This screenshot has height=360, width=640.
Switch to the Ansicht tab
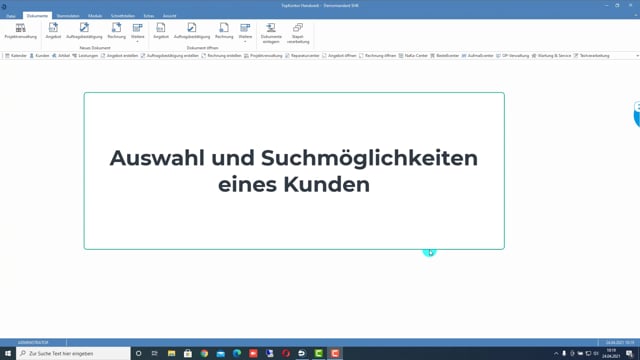[169, 16]
